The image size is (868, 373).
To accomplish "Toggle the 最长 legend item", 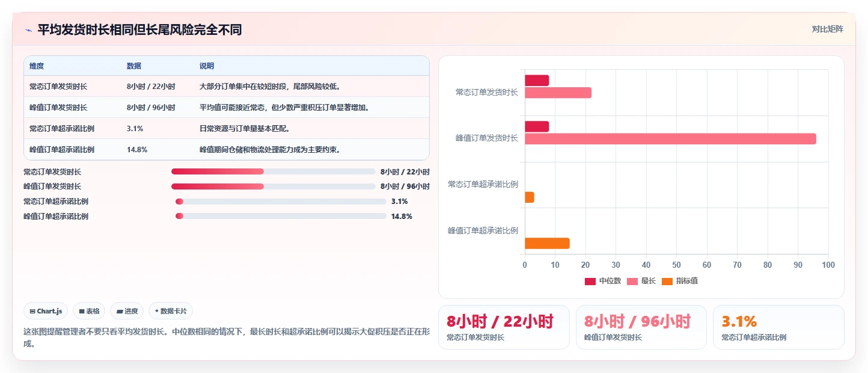I will tap(641, 281).
